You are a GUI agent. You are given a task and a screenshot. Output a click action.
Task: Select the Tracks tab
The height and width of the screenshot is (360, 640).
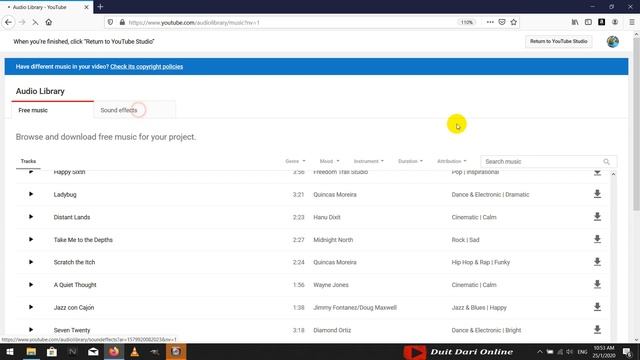coord(28,161)
